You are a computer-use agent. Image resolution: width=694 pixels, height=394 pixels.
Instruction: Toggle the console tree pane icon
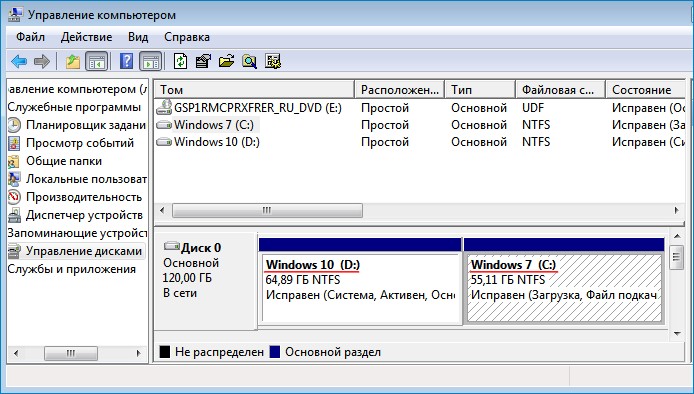(96, 62)
